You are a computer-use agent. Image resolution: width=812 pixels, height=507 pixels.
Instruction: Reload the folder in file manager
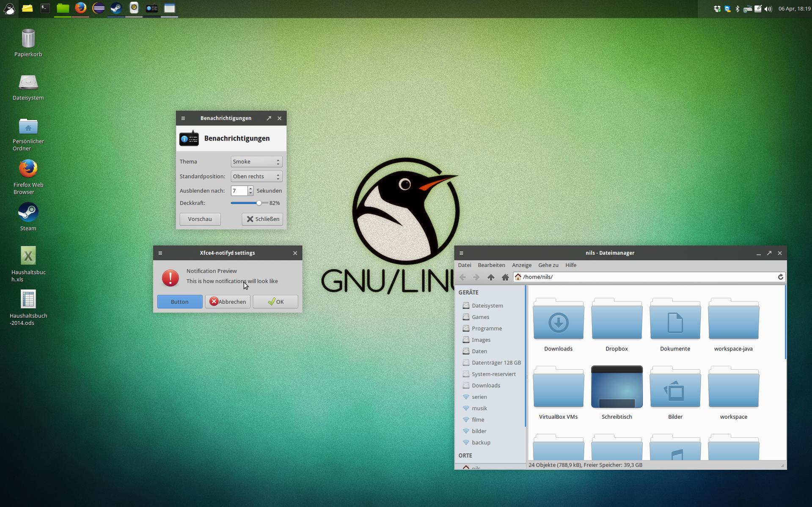click(x=781, y=277)
